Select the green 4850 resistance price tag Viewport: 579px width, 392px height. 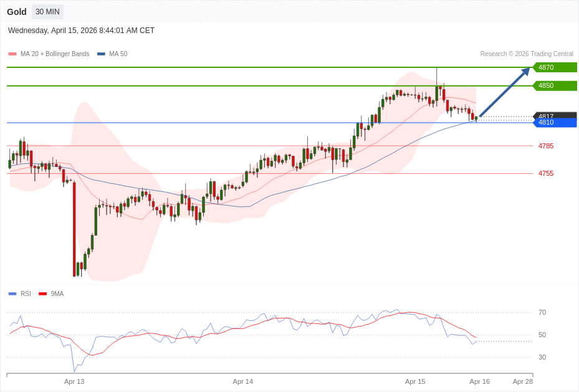pos(555,85)
